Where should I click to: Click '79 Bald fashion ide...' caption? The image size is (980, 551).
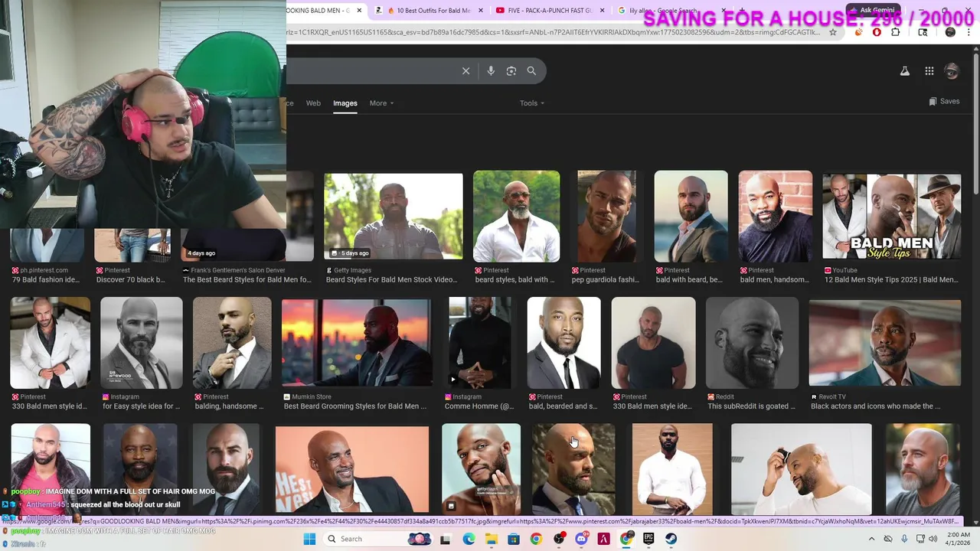[46, 280]
